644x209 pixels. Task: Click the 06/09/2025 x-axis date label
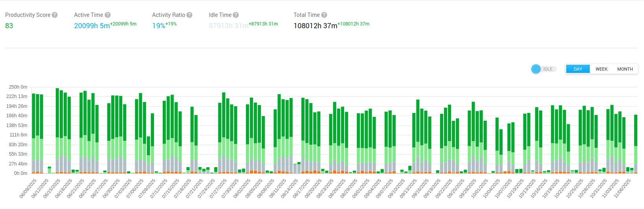click(x=28, y=188)
